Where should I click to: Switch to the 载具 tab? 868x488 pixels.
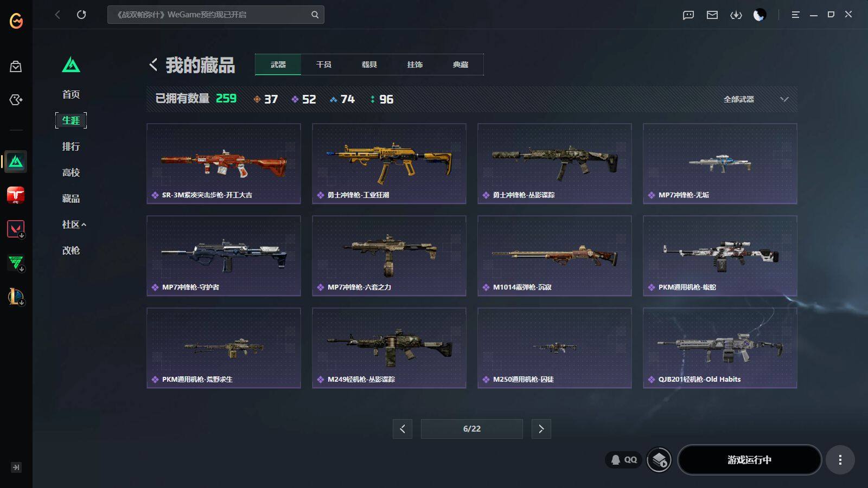369,65
